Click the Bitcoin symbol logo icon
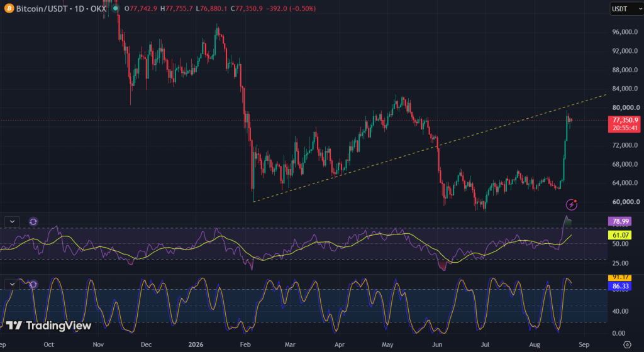 (9, 8)
